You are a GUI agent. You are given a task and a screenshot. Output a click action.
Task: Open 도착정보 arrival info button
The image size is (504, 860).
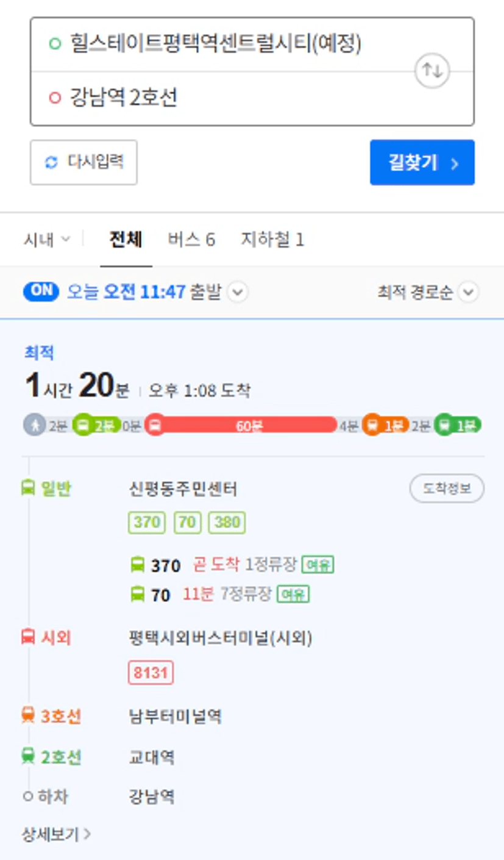pyautogui.click(x=447, y=489)
